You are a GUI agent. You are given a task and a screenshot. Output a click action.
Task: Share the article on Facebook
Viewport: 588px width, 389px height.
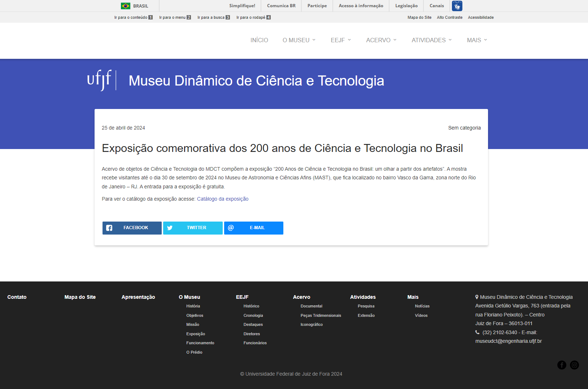click(132, 228)
